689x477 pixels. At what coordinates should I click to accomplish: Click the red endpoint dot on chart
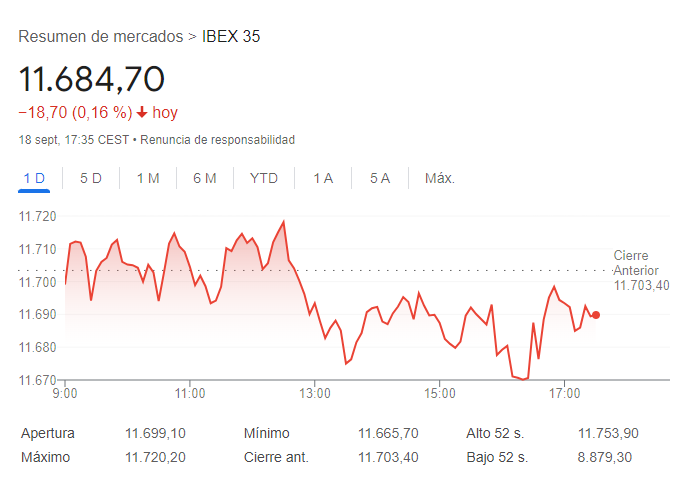pos(596,315)
